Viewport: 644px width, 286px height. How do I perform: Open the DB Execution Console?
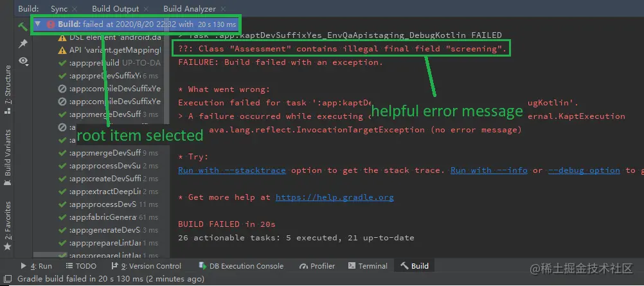240,266
